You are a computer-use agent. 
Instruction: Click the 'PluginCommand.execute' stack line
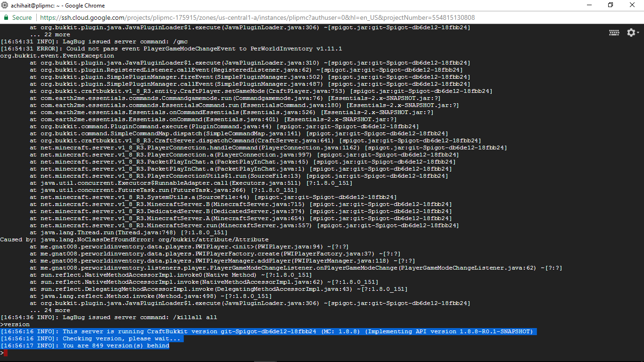click(224, 126)
